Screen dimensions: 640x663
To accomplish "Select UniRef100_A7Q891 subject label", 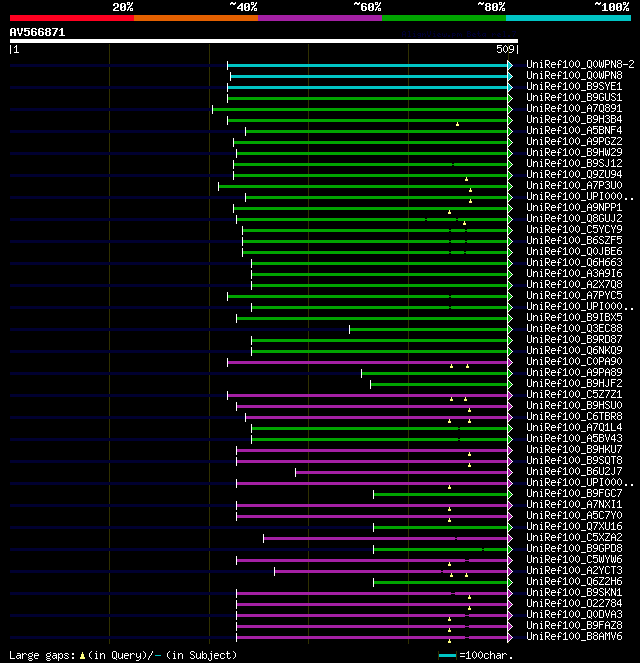I will click(574, 108).
